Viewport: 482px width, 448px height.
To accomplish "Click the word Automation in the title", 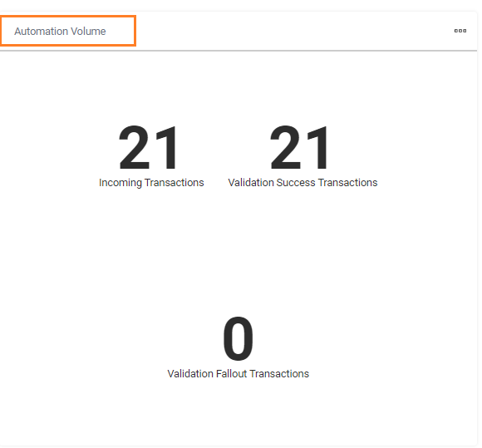I will tap(42, 31).
